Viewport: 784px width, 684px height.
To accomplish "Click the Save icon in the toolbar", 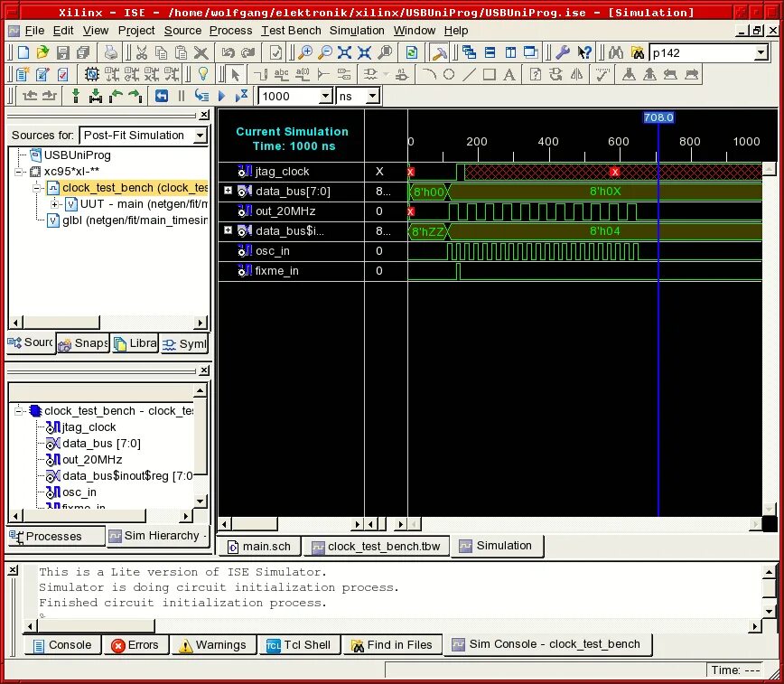I will [x=63, y=52].
